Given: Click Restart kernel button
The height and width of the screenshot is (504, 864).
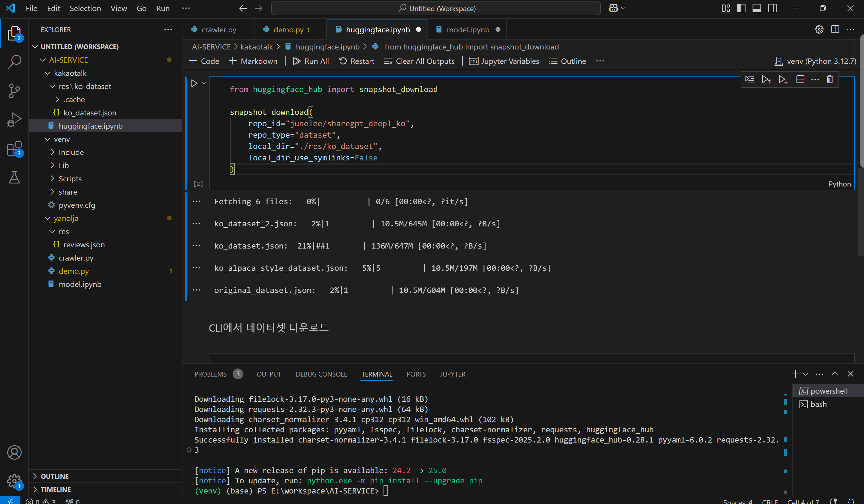Looking at the screenshot, I should (357, 61).
